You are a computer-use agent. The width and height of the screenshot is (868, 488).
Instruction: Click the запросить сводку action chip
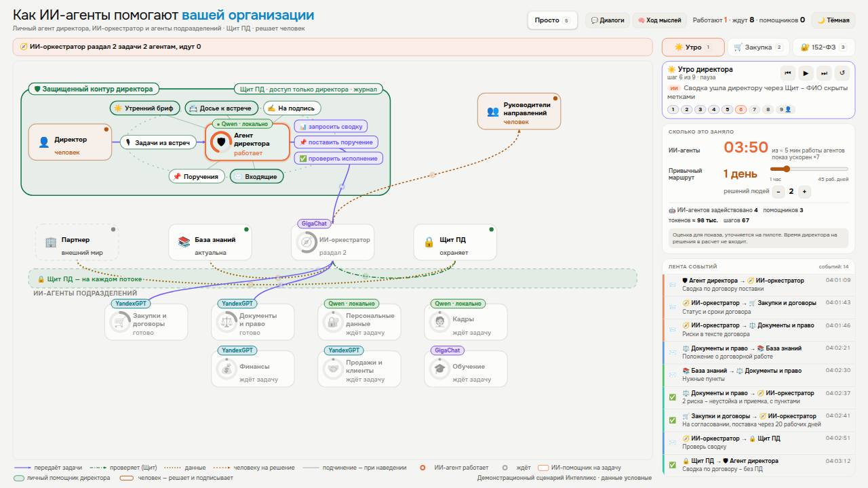pos(331,126)
